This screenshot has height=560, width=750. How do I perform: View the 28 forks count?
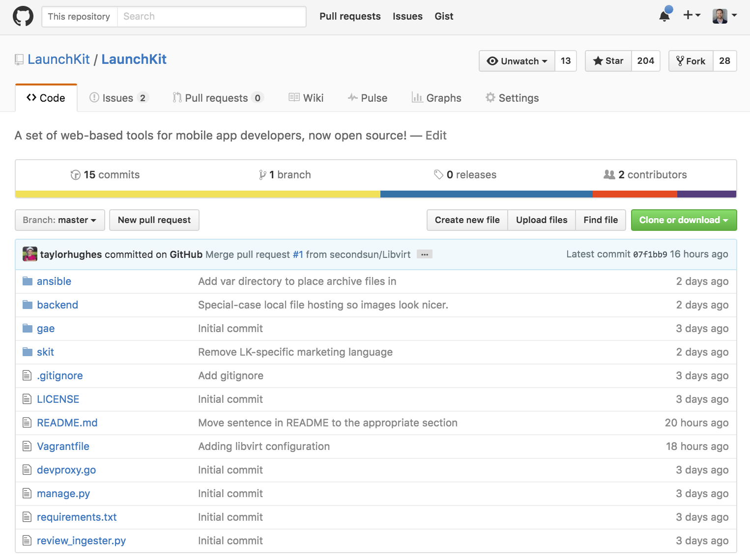pyautogui.click(x=725, y=61)
